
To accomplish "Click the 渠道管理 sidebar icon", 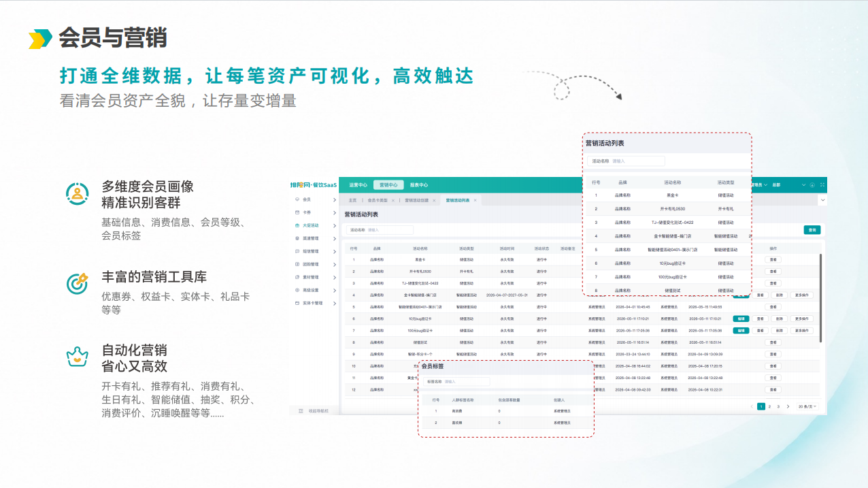I will pos(297,238).
